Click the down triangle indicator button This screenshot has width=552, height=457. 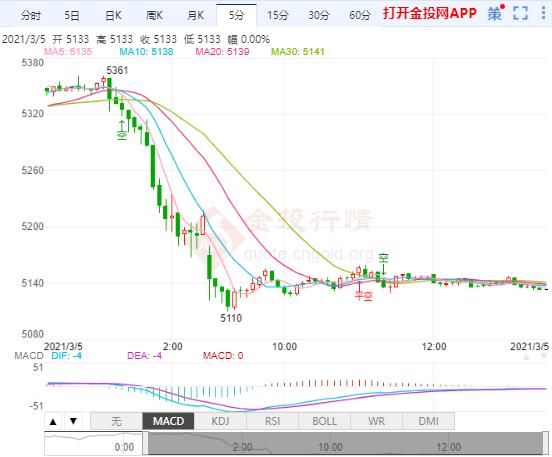[x=73, y=421]
